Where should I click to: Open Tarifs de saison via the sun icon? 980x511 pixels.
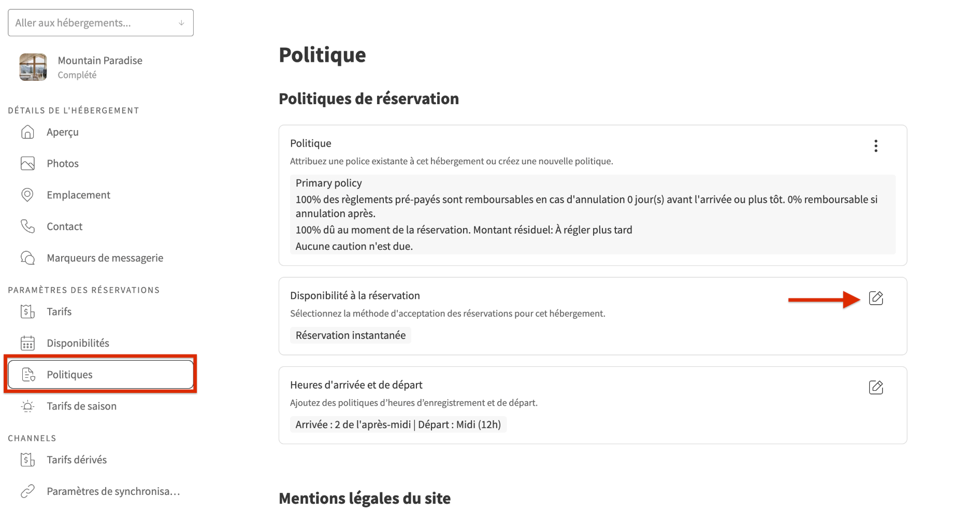click(27, 406)
